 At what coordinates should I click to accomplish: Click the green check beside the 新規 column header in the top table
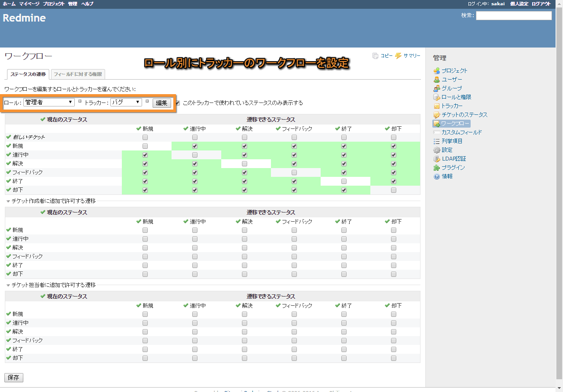tap(139, 128)
